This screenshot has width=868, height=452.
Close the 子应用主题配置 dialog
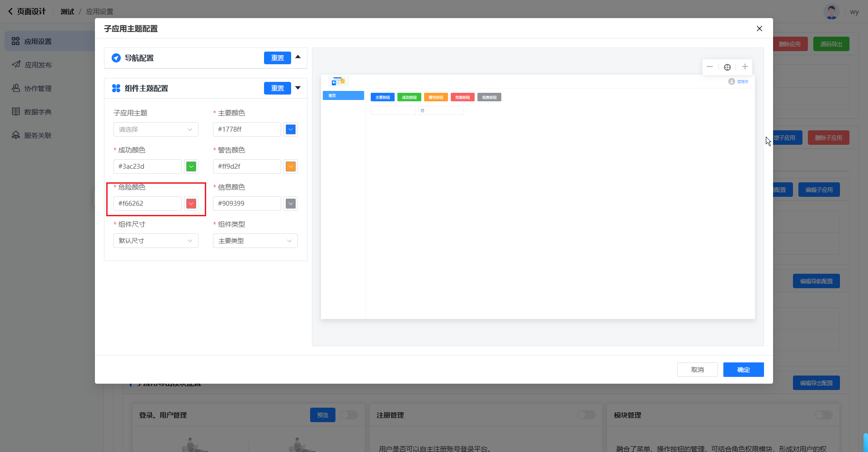point(759,29)
